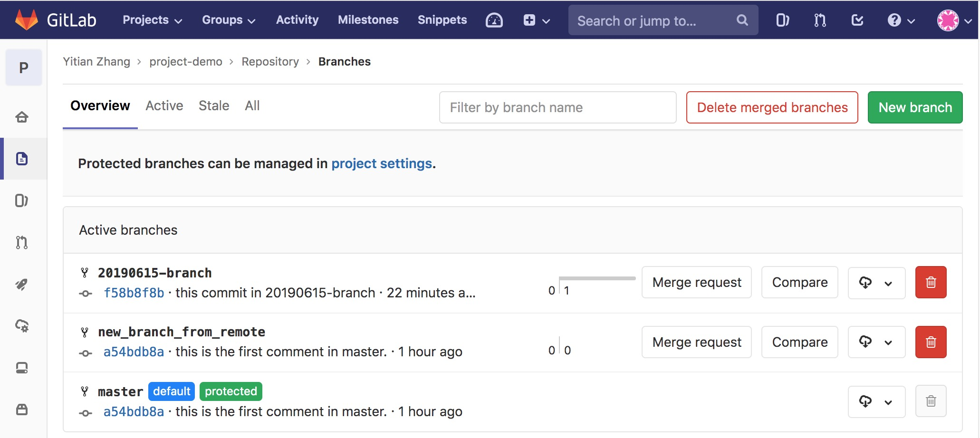The height and width of the screenshot is (438, 980).
Task: Select the Issues icon in the sidebar
Action: tap(22, 200)
